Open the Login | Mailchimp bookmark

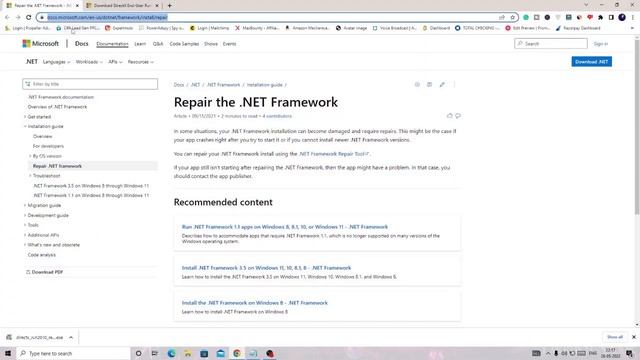point(209,28)
